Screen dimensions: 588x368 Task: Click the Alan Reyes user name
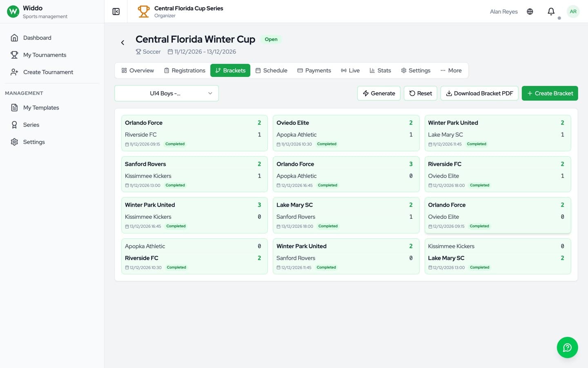click(x=503, y=11)
